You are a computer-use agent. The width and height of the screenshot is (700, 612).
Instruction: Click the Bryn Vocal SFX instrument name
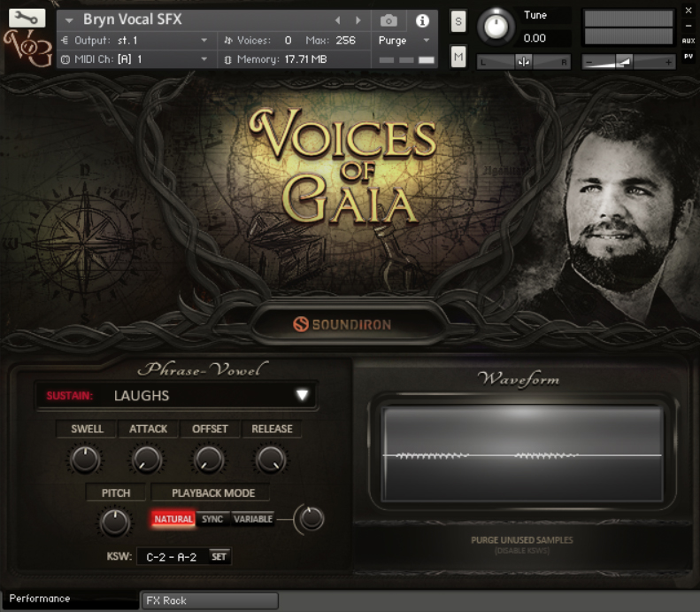coord(133,19)
